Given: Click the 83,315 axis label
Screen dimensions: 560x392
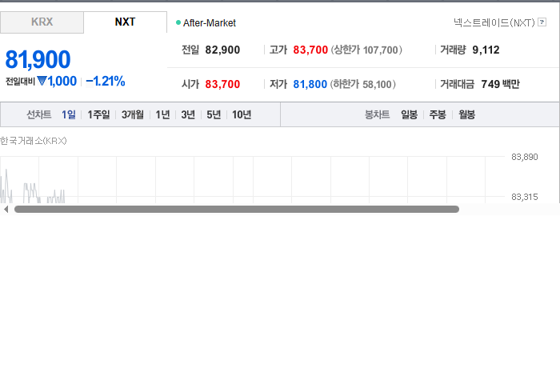Looking at the screenshot, I should [x=524, y=197].
